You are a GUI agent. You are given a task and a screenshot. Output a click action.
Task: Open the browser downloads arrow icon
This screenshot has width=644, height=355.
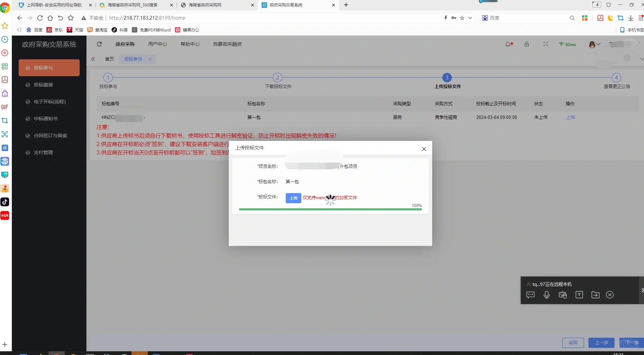click(631, 18)
